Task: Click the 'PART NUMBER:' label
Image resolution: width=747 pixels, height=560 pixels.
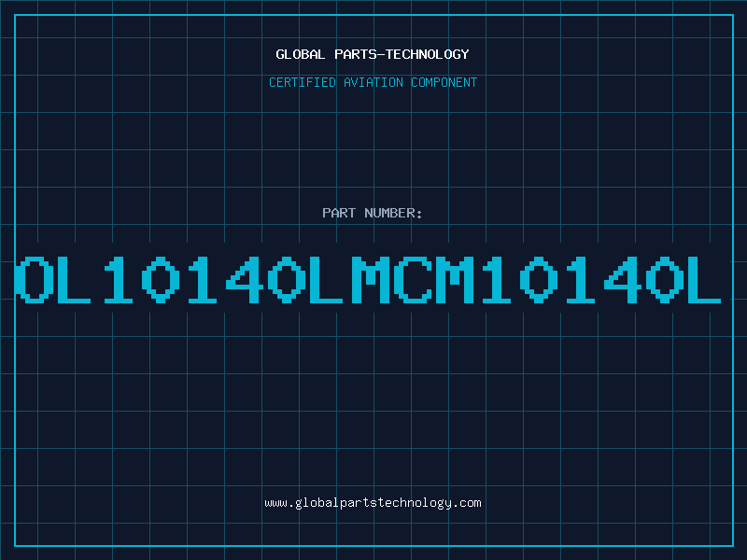Action: pyautogui.click(x=373, y=213)
